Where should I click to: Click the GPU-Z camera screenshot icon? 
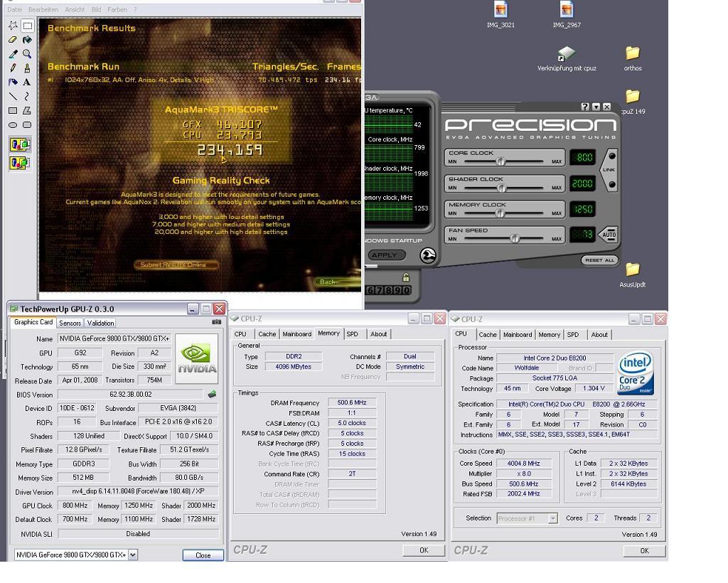[x=216, y=321]
